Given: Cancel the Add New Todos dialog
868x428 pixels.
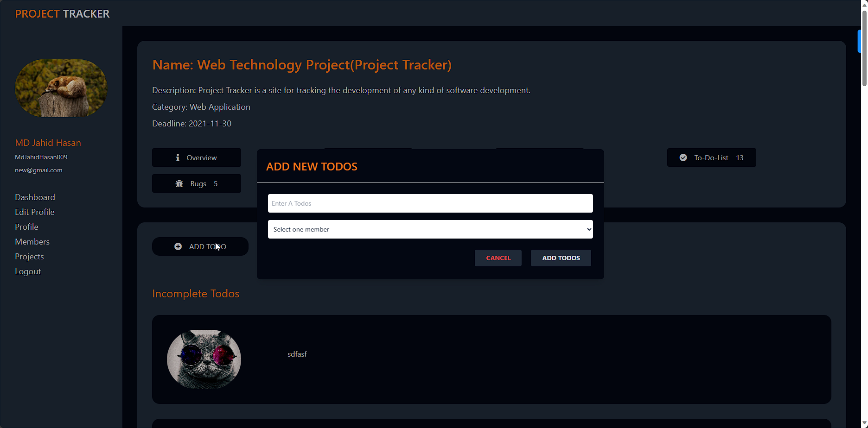Looking at the screenshot, I should click(498, 258).
